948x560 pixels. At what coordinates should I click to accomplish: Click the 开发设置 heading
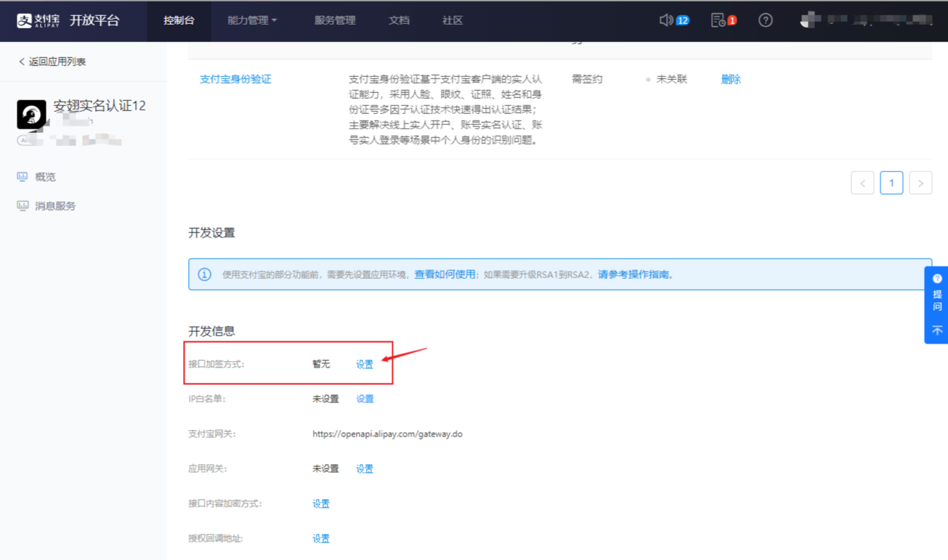coord(211,232)
